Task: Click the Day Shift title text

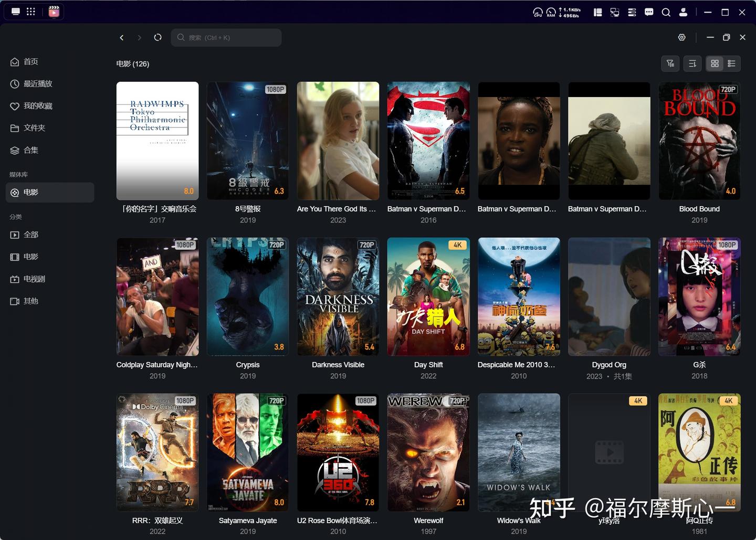Action: [x=428, y=365]
